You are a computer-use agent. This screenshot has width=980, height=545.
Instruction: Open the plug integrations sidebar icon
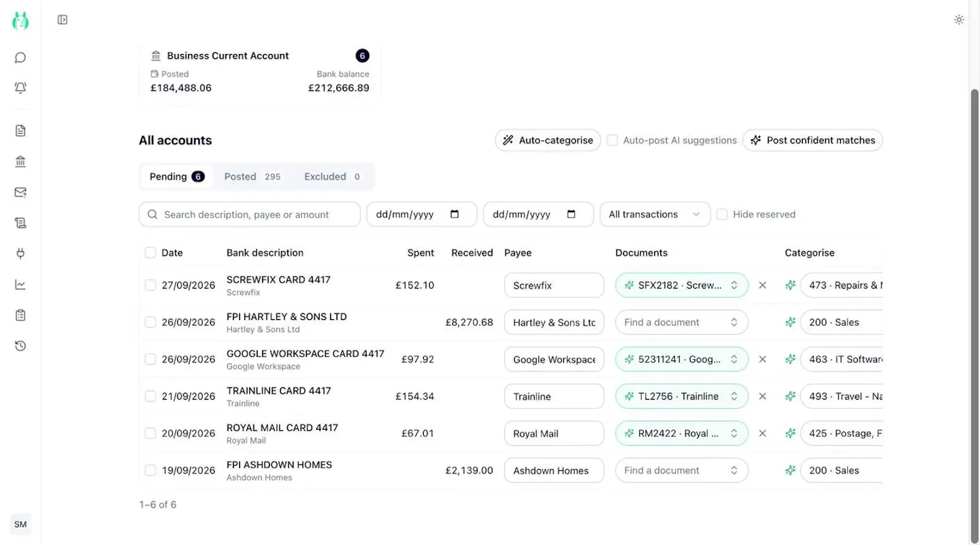tap(20, 254)
